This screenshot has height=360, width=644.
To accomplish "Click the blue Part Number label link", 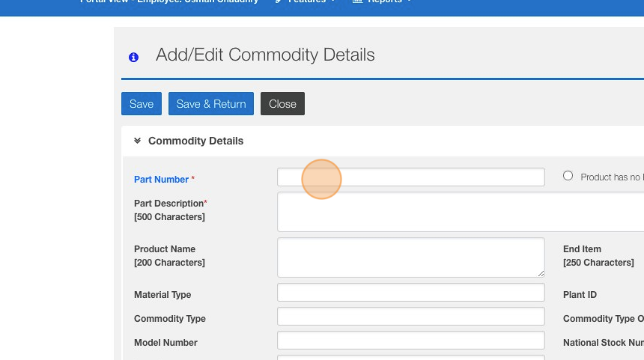I will coord(161,180).
